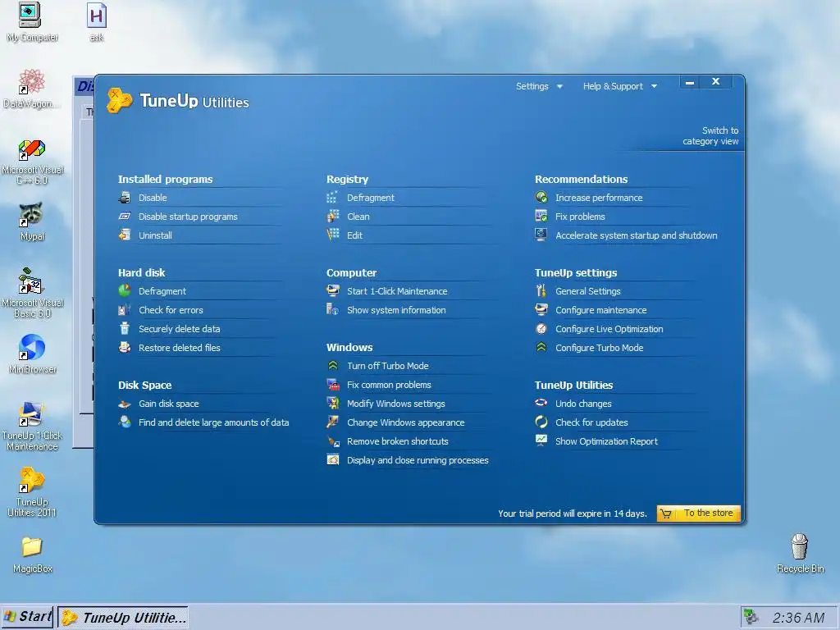Click the Configure Turbo Mode icon
This screenshot has width=840, height=630.
[x=541, y=348]
